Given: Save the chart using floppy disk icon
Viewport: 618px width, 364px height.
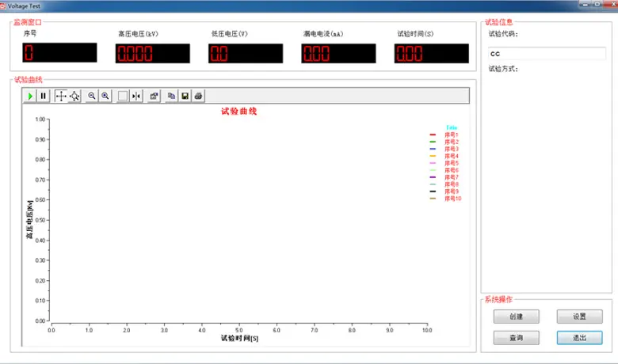Looking at the screenshot, I should [185, 96].
